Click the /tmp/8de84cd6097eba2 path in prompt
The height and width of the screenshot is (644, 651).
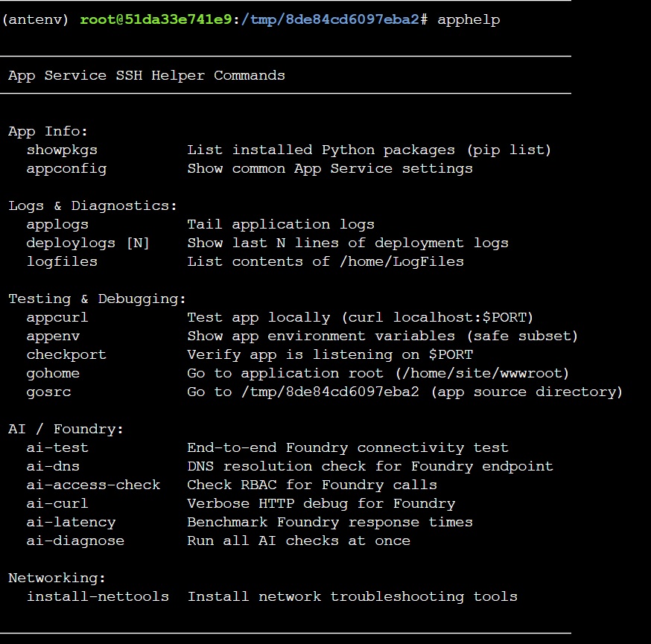click(x=330, y=20)
